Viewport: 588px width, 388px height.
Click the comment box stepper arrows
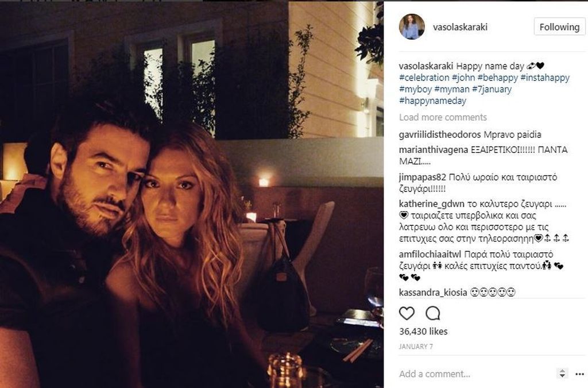[x=562, y=374]
